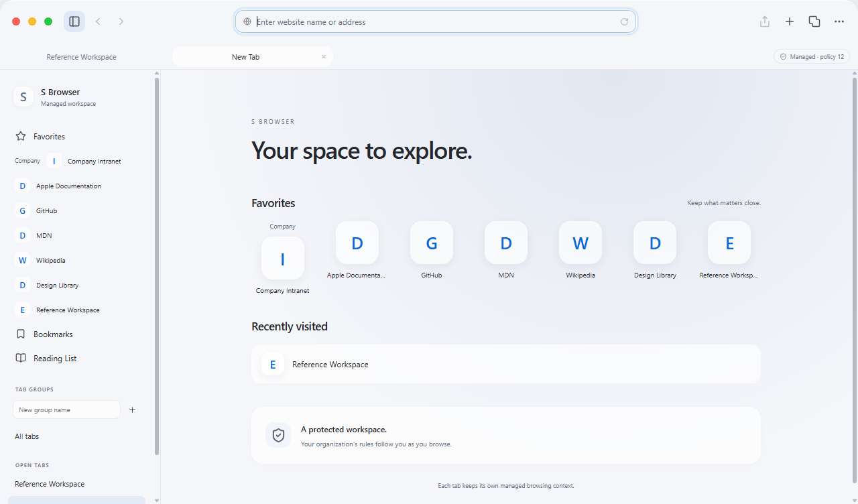Go back with the left arrow
Screen dimensions: 858x504
(x=98, y=21)
